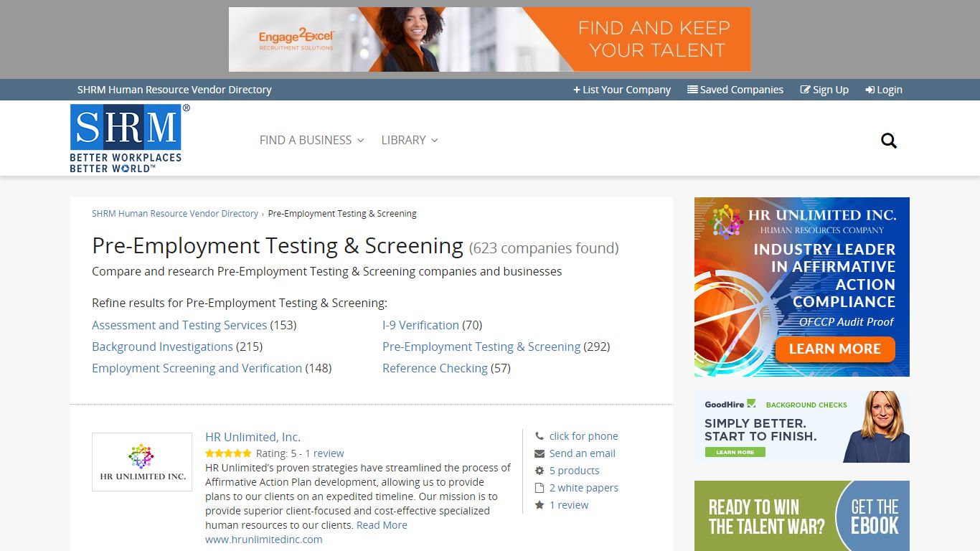Click the SHRM Vendor Directory breadcrumb link

click(175, 214)
